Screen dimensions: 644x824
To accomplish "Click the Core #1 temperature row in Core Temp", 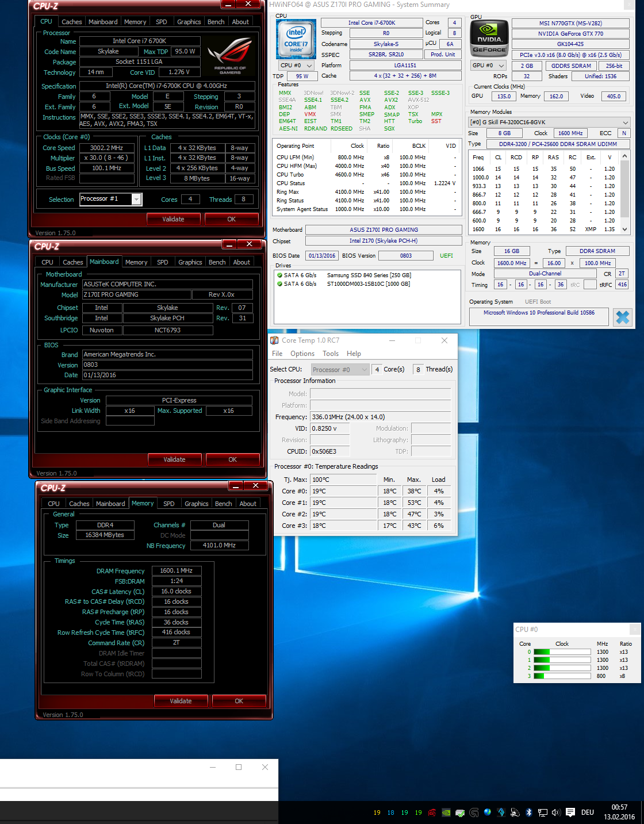I will (363, 503).
